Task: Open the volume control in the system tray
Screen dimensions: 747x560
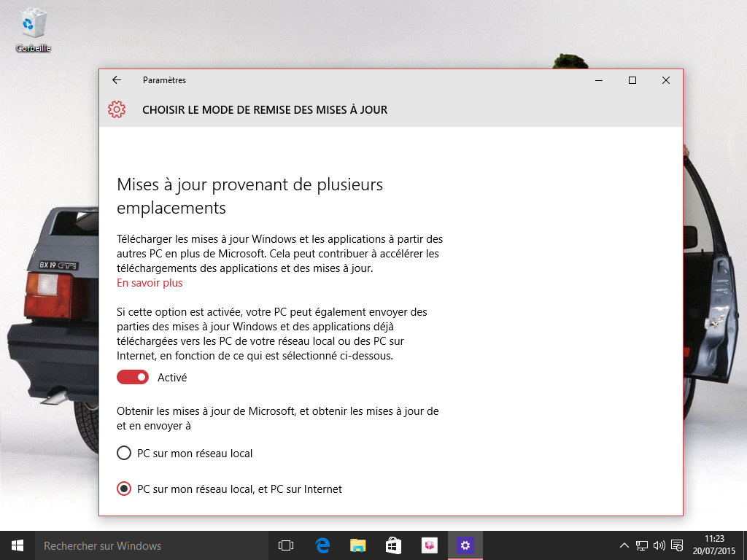Action: (659, 545)
